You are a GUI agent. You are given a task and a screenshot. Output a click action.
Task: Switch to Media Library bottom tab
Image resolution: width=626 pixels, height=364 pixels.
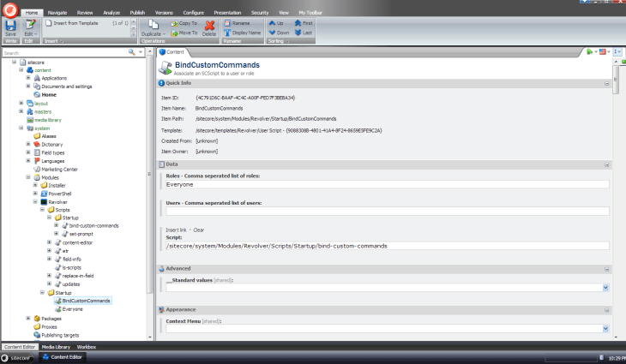(x=56, y=347)
